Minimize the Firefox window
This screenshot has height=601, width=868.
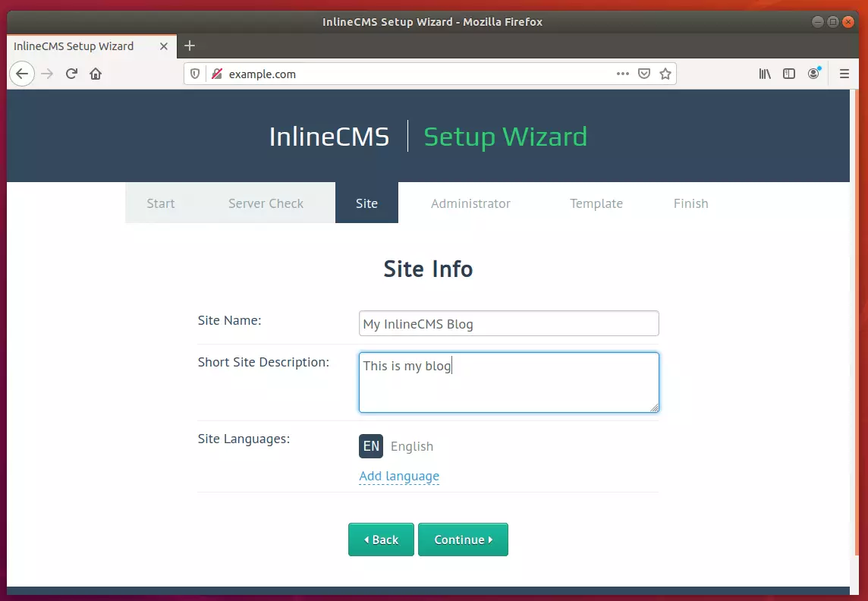click(818, 21)
